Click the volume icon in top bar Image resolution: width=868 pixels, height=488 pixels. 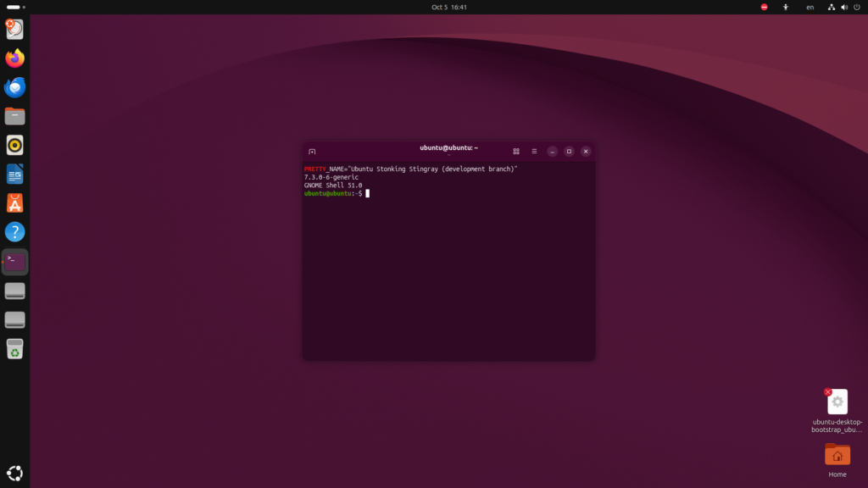[x=844, y=7]
